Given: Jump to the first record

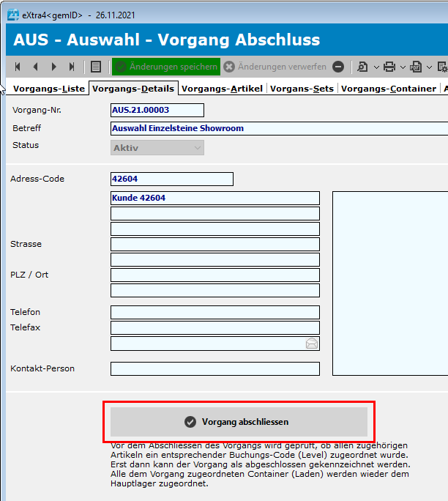Looking at the screenshot, I should [18, 67].
